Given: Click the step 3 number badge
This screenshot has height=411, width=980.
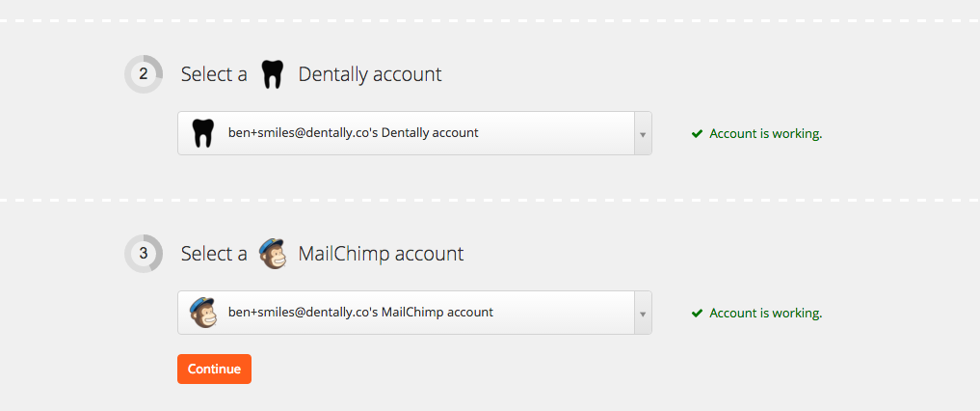Looking at the screenshot, I should 144,254.
